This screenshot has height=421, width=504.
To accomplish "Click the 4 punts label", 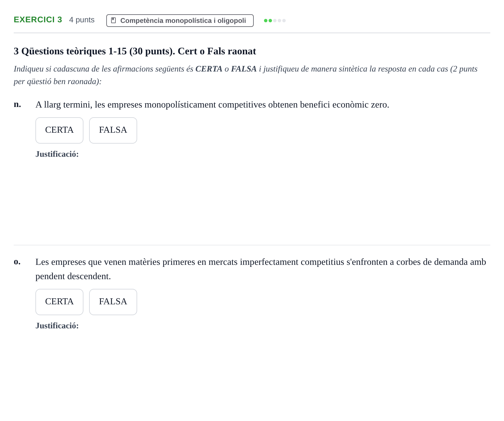I will [x=82, y=20].
